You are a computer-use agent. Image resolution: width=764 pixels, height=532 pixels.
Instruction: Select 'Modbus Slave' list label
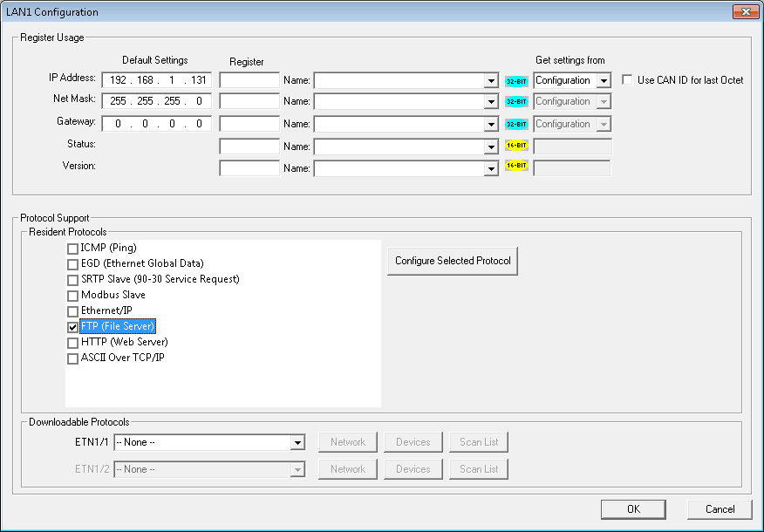(x=113, y=295)
